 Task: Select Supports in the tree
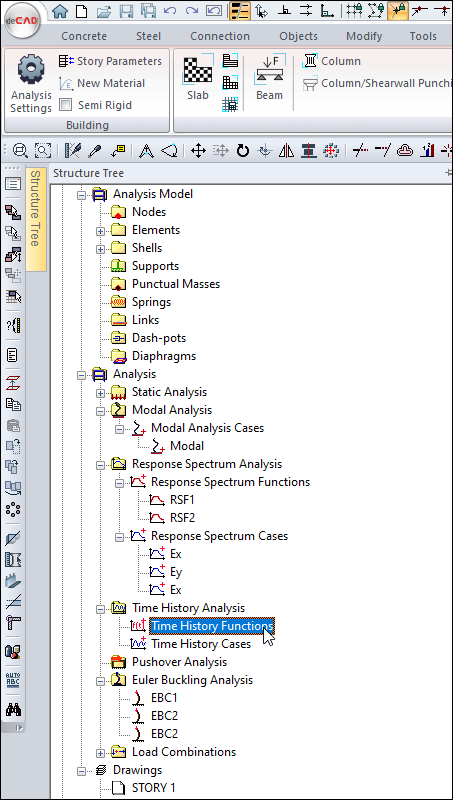click(155, 266)
